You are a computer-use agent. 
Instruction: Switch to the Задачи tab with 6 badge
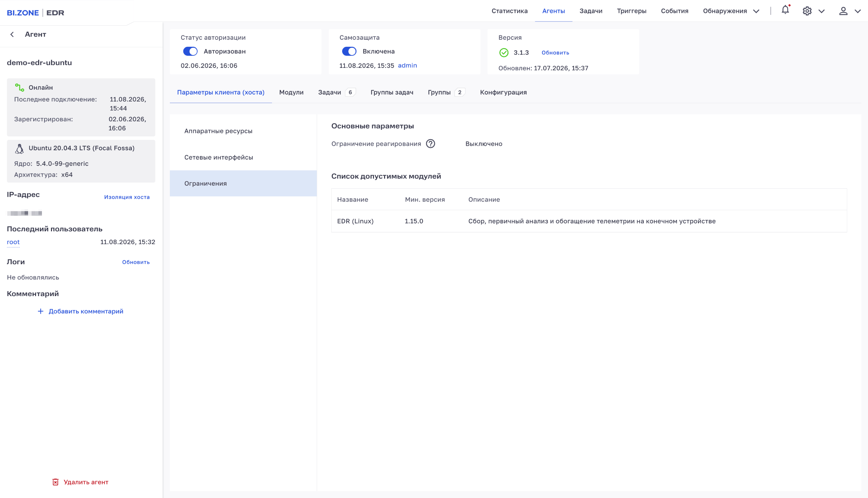click(x=337, y=92)
